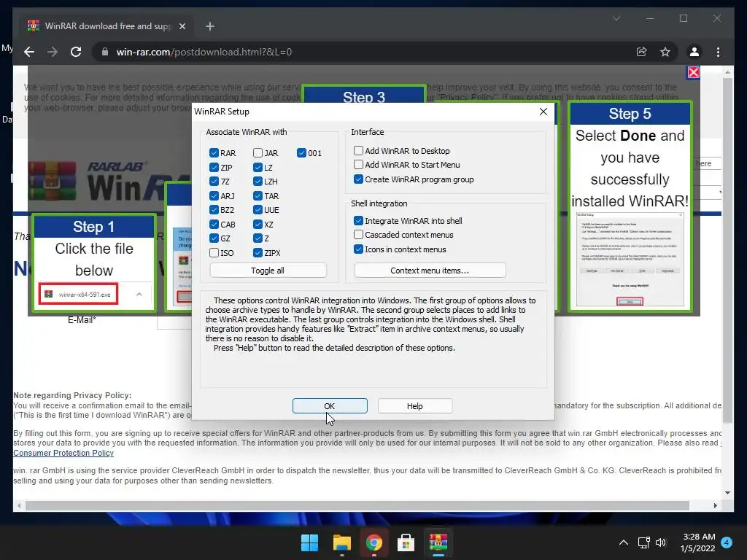Open the Consumer Protection Policy link

coord(63,453)
